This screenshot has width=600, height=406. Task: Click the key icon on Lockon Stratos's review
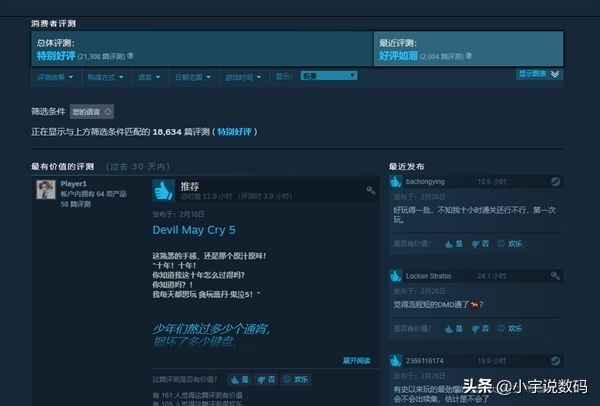tap(555, 276)
